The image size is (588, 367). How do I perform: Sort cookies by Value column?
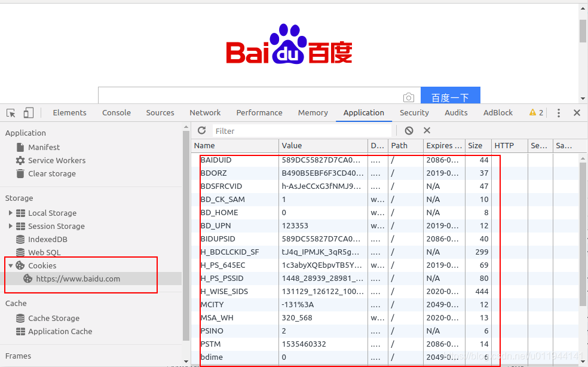coord(323,146)
